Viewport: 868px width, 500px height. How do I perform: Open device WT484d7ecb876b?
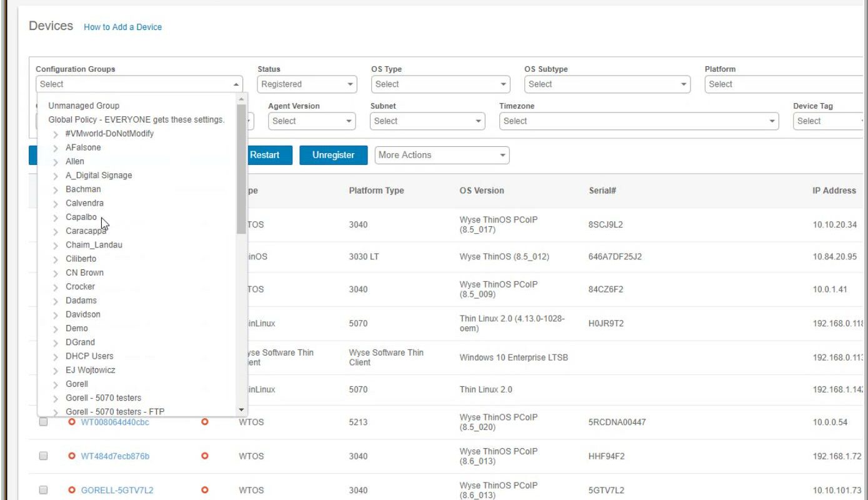(115, 456)
